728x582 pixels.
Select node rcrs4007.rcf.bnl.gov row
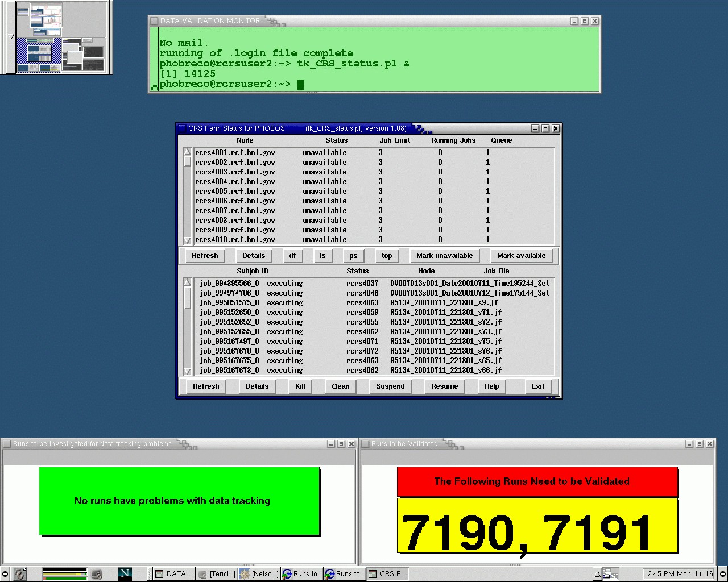(374, 211)
